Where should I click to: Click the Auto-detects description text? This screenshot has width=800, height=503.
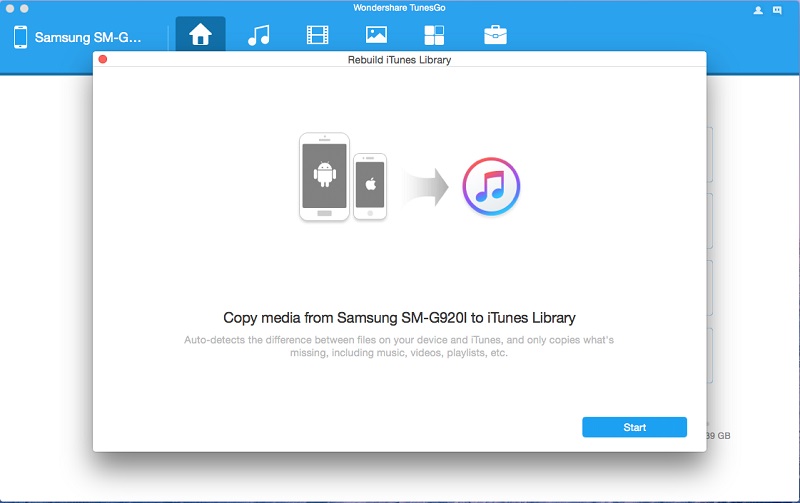[x=399, y=346]
